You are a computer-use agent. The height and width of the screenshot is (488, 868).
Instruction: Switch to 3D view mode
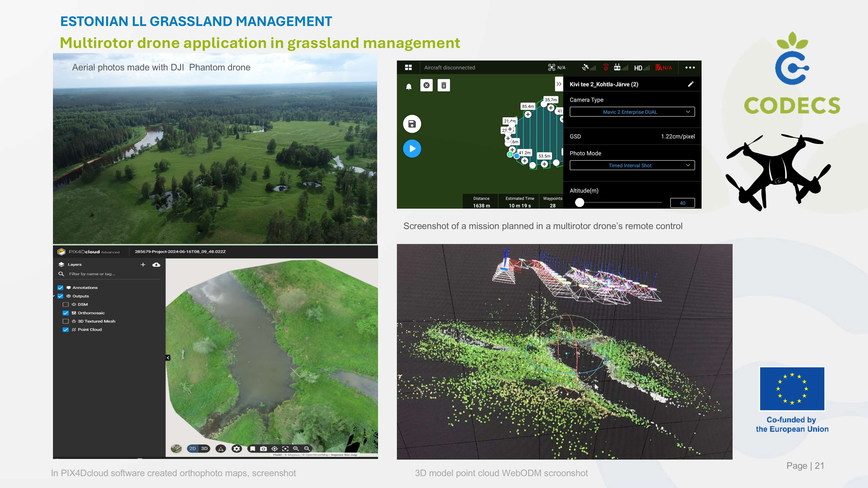205,449
